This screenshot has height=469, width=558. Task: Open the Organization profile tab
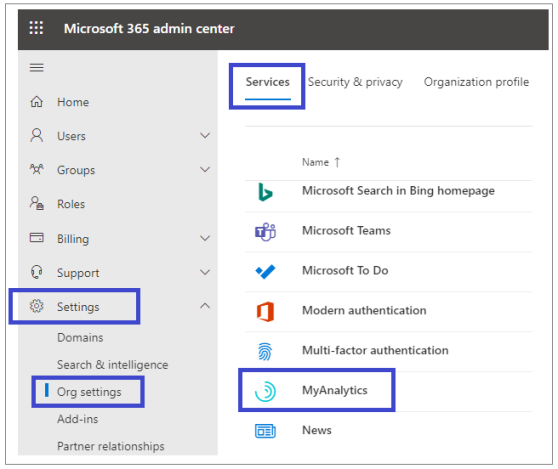[x=476, y=82]
